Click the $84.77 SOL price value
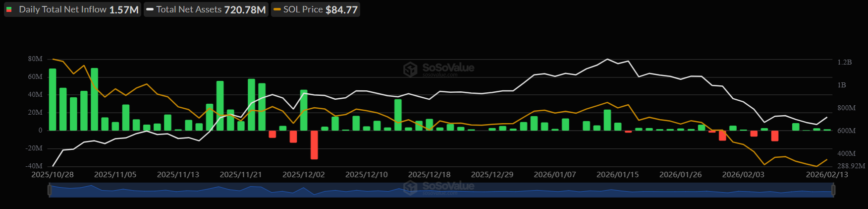Viewport: 868px width, 209px height. (x=341, y=9)
